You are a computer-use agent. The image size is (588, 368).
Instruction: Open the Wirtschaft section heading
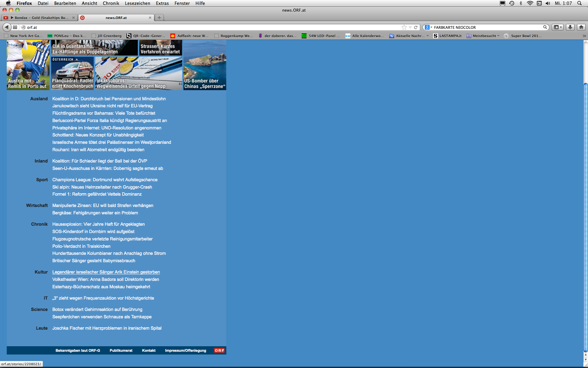(x=37, y=205)
